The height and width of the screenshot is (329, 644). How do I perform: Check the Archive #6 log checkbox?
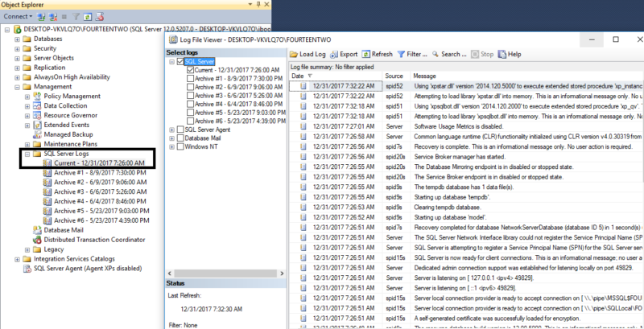190,121
